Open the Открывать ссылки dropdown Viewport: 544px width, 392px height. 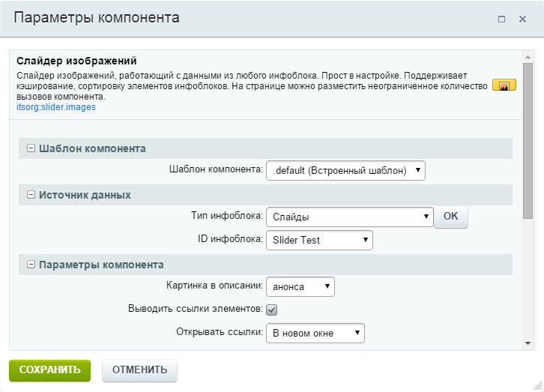click(x=315, y=333)
